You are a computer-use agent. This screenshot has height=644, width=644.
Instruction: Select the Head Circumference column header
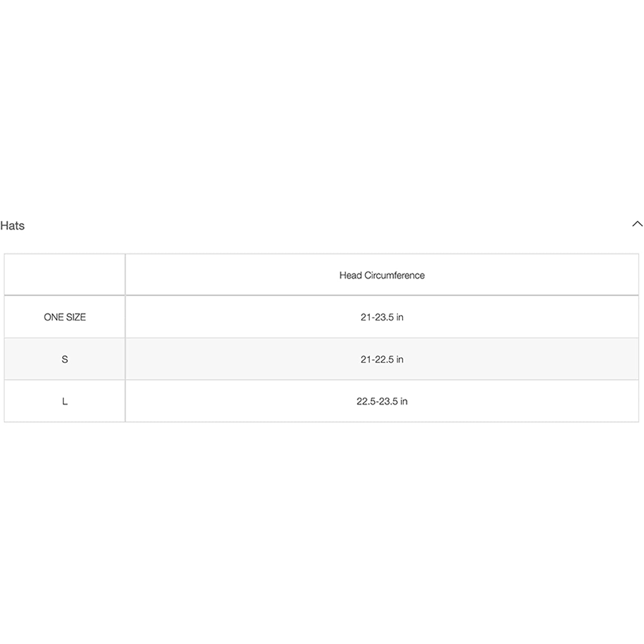click(382, 275)
